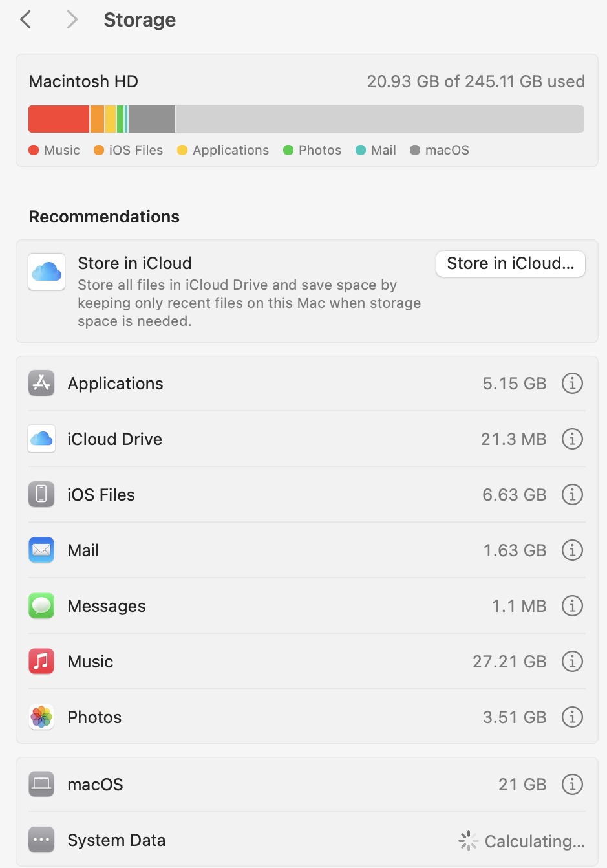Screen dimensions: 607x868
Task: Click the orange iOS Files bar segment
Action: coord(97,119)
